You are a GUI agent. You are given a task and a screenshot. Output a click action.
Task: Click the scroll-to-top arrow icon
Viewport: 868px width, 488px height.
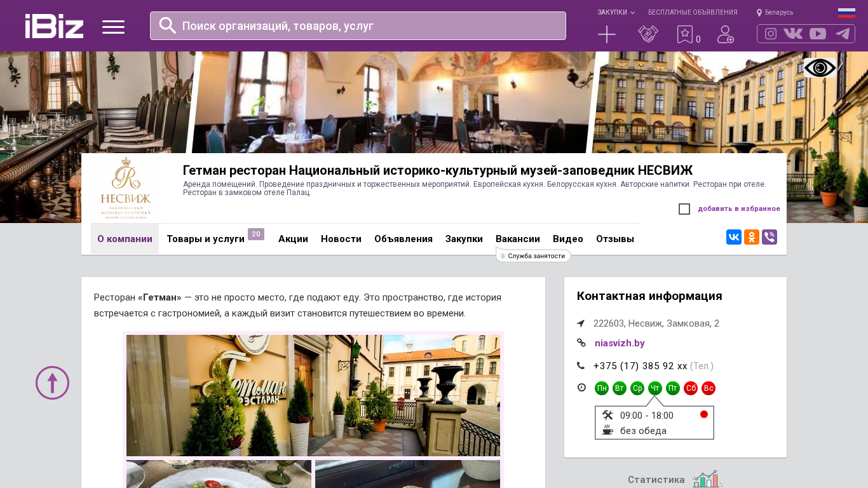[x=52, y=383]
